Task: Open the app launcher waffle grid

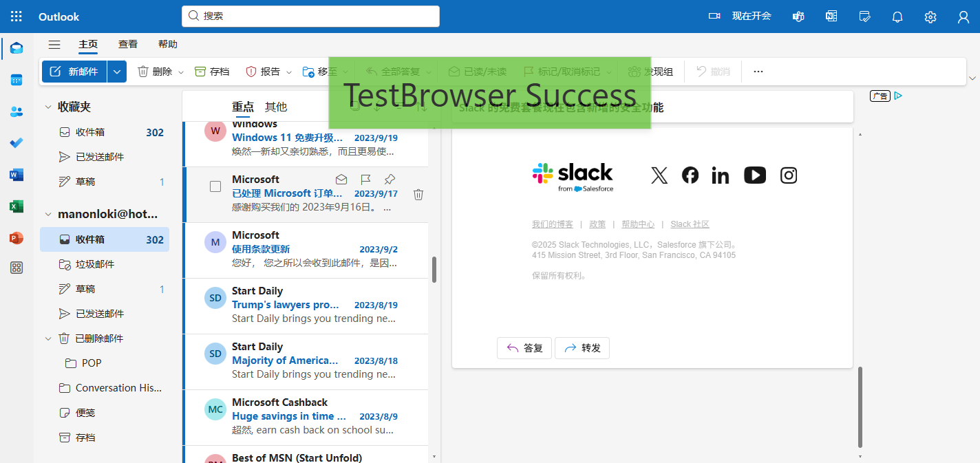Action: pyautogui.click(x=17, y=17)
